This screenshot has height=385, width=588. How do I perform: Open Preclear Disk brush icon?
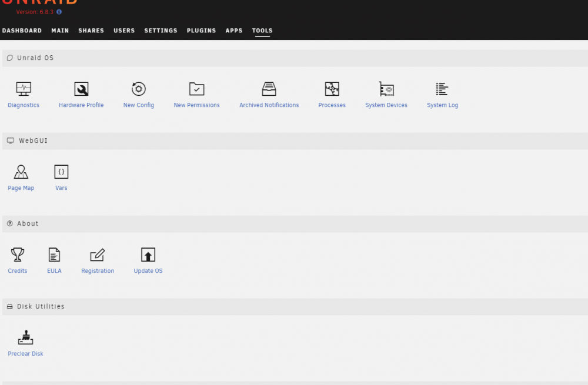point(25,337)
